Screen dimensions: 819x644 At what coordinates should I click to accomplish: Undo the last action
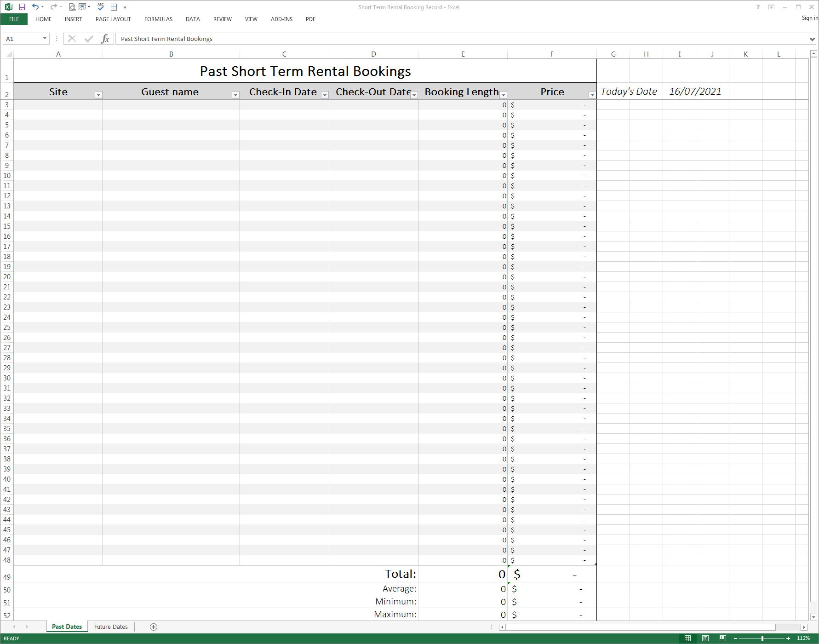click(x=34, y=7)
